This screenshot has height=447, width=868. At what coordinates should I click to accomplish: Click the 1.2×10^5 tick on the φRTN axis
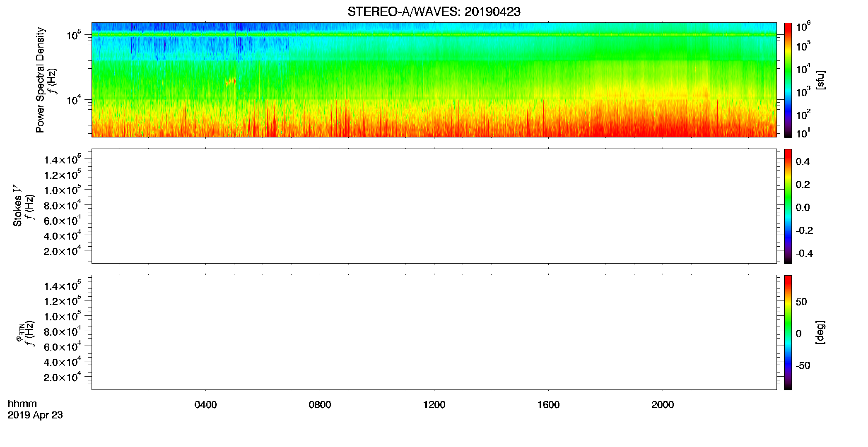[63, 300]
